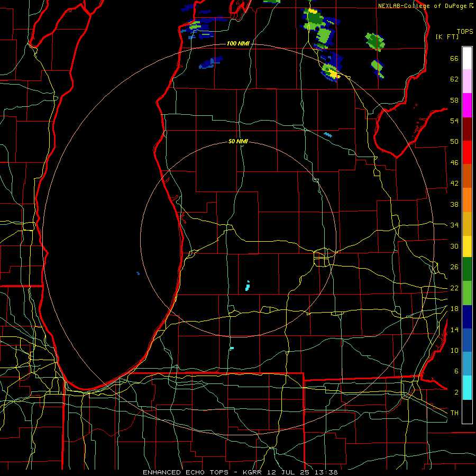The height and width of the screenshot is (476, 476).
Task: Pick the light orange legend band
Action: (467, 200)
